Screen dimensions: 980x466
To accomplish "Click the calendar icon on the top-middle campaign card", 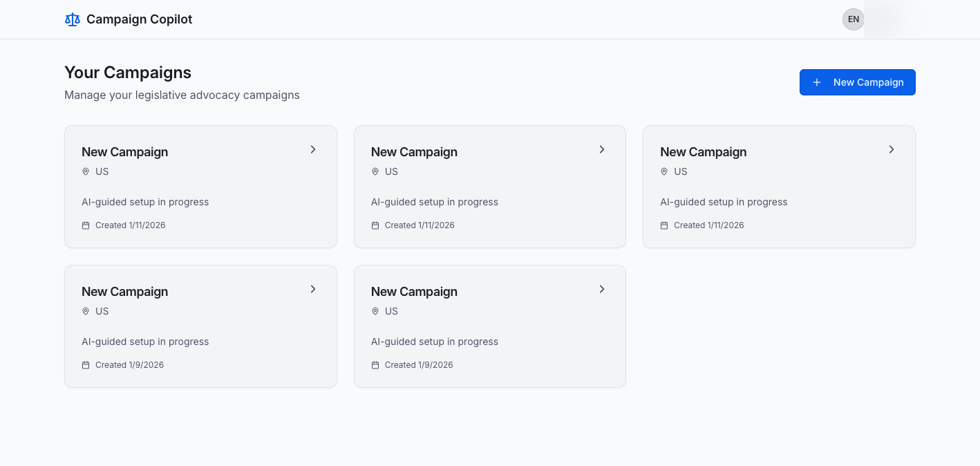I will [375, 225].
